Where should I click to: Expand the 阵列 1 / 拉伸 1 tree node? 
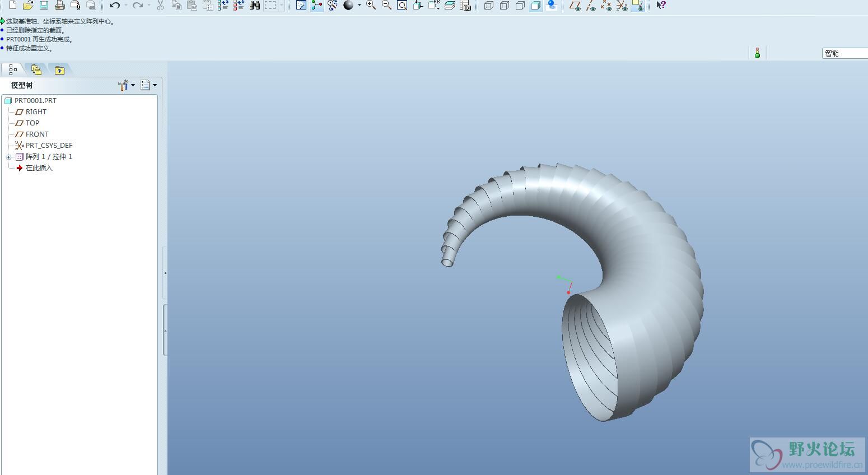pos(9,157)
